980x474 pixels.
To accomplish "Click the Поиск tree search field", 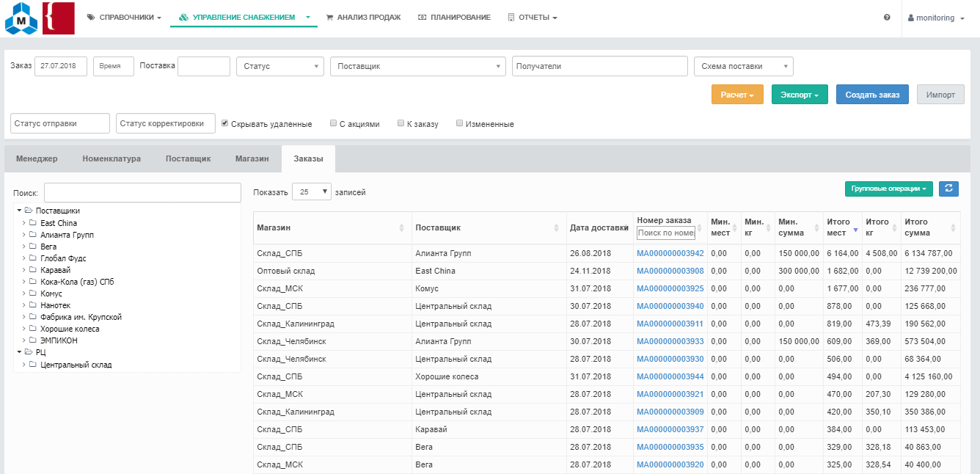I will 142,192.
